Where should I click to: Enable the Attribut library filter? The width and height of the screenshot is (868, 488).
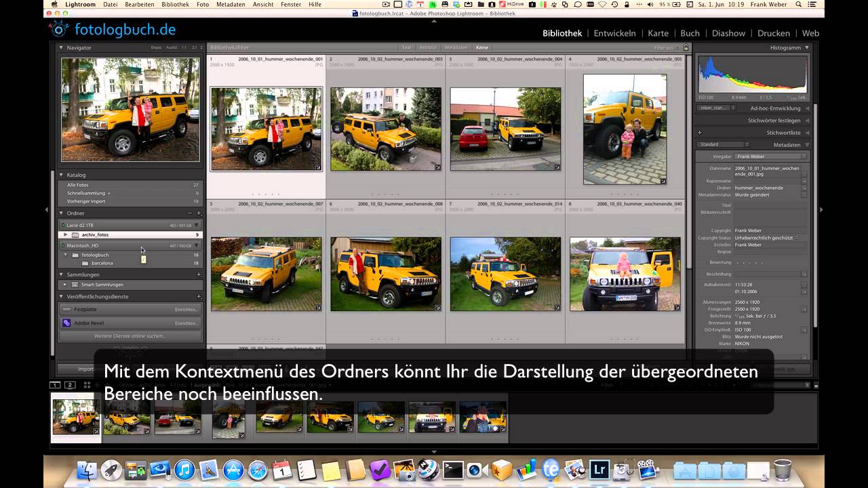(428, 47)
